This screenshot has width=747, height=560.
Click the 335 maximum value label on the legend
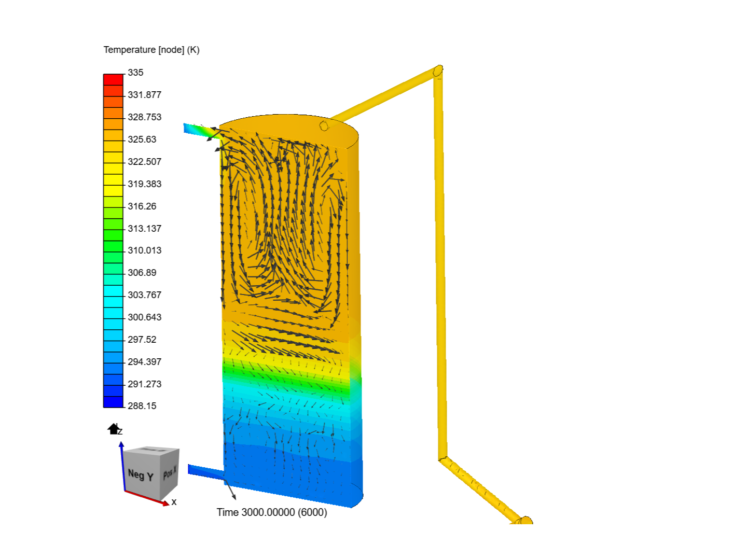point(135,72)
